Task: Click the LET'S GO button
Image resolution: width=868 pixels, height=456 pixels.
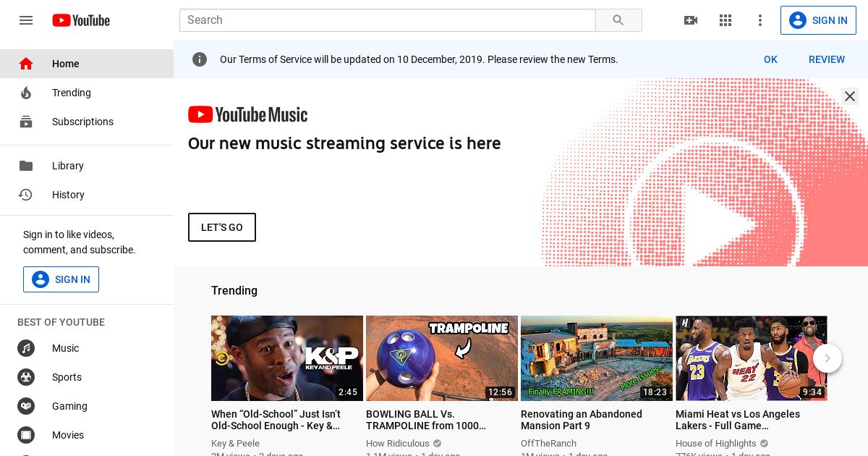Action: click(222, 227)
